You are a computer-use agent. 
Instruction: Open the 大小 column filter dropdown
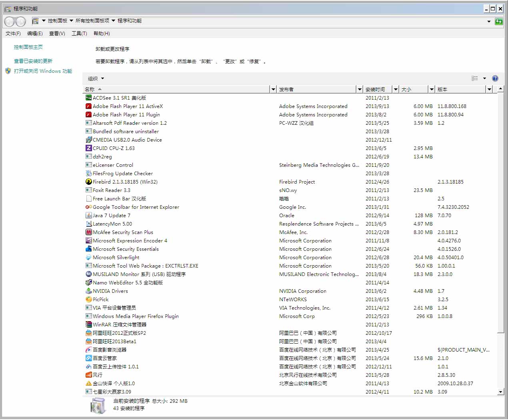(x=432, y=89)
